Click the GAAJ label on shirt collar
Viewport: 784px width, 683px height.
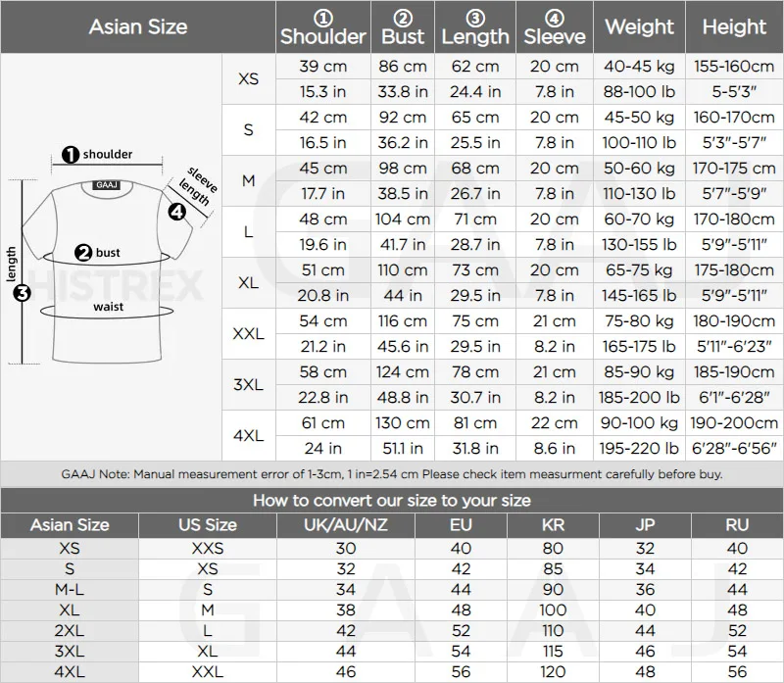pos(107,185)
